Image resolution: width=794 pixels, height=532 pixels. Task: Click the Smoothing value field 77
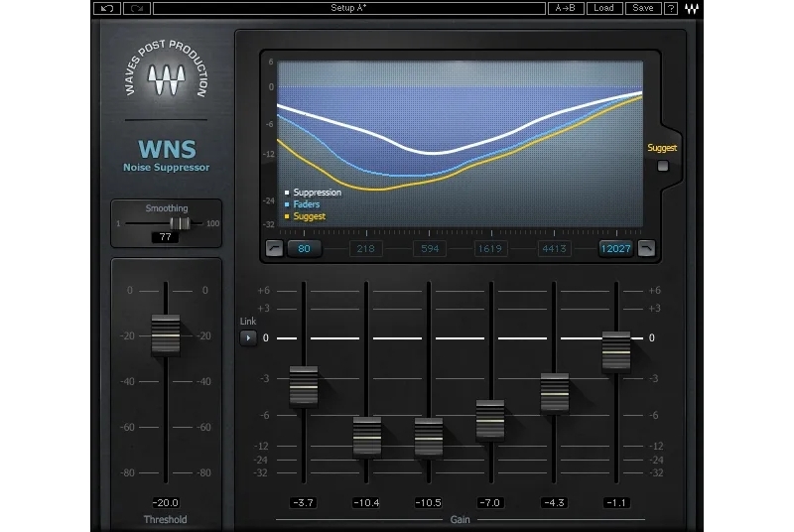tap(165, 237)
